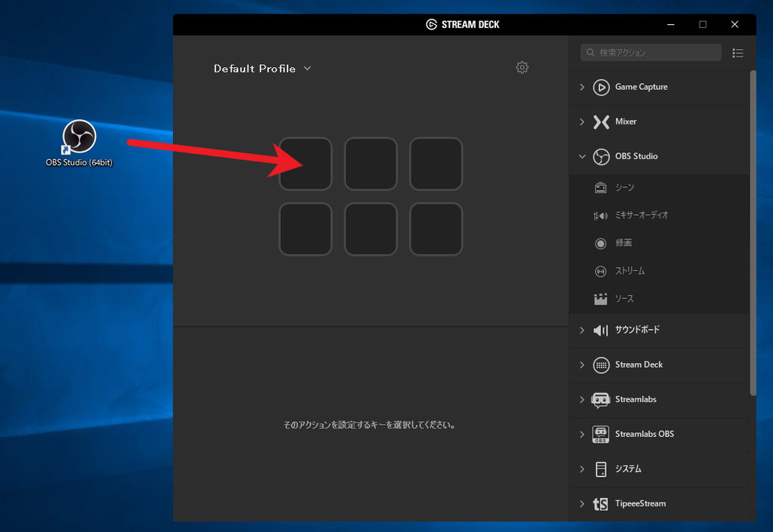Click the actions list vertical scrollbar
This screenshot has width=773, height=532.
point(753,232)
